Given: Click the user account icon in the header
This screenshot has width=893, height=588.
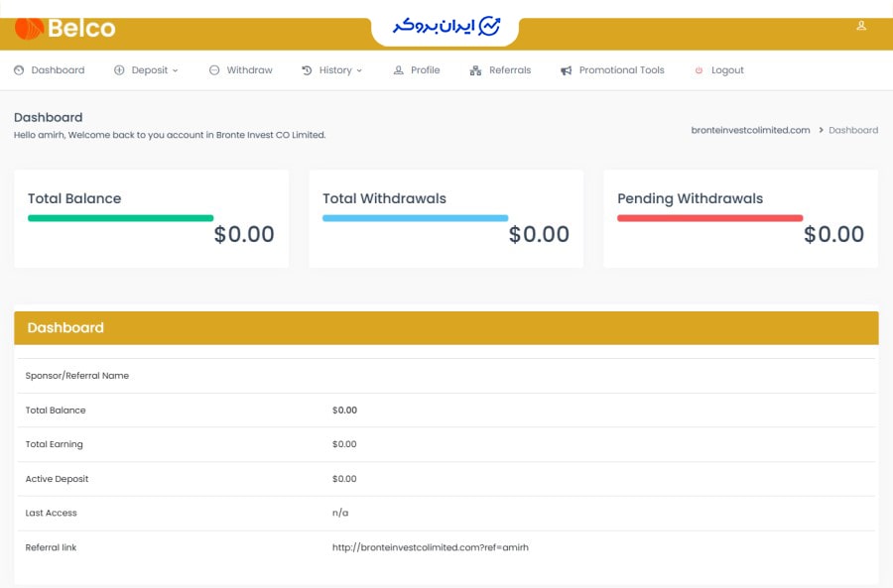Looking at the screenshot, I should (x=860, y=26).
